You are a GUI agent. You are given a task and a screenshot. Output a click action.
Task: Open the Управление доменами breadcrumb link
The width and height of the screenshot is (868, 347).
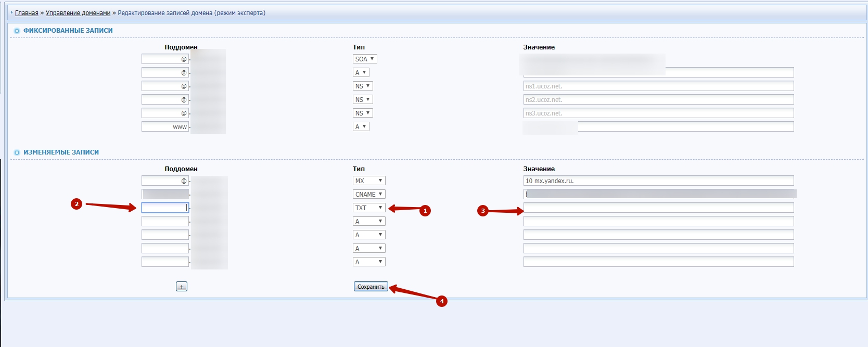[x=78, y=13]
